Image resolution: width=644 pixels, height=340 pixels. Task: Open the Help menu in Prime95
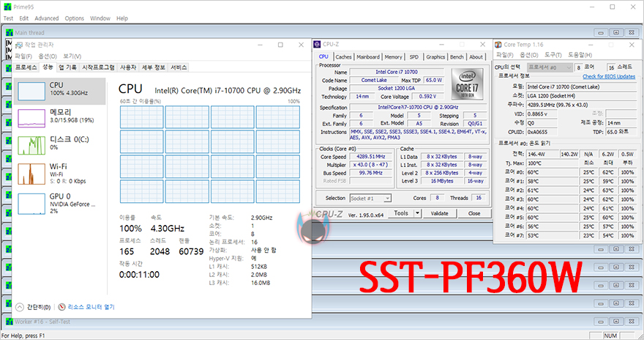(122, 18)
